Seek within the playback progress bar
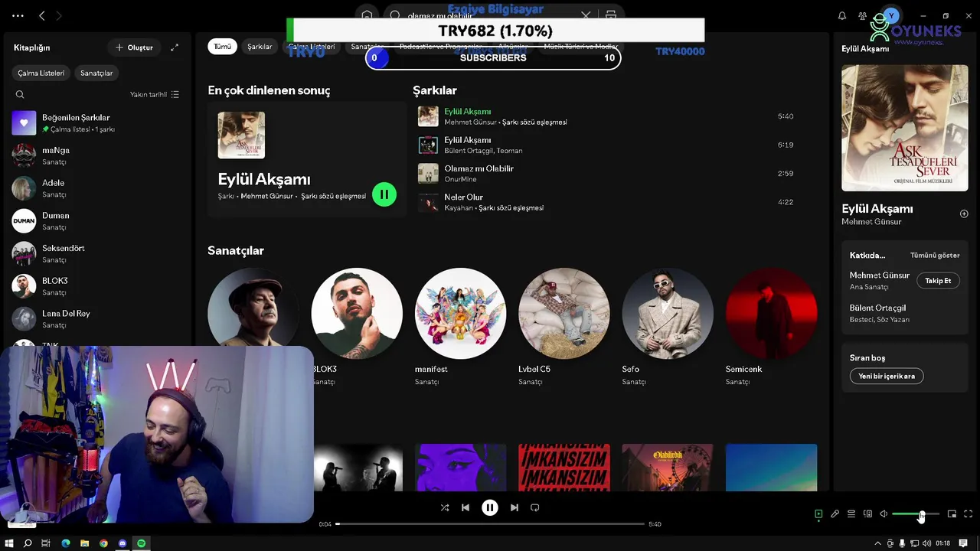The width and height of the screenshot is (980, 551). 490,524
